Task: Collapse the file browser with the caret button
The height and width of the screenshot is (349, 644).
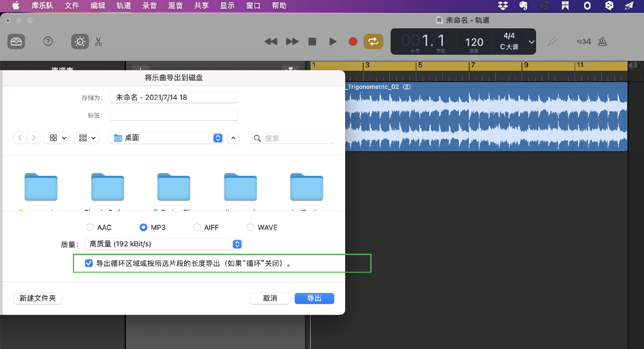Action: coord(233,138)
